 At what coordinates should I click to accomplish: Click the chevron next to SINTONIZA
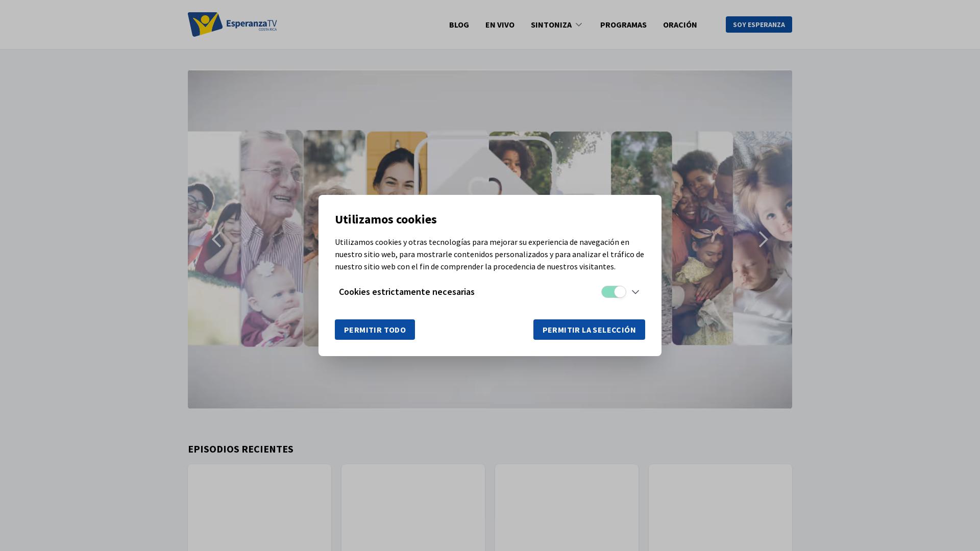tap(579, 24)
